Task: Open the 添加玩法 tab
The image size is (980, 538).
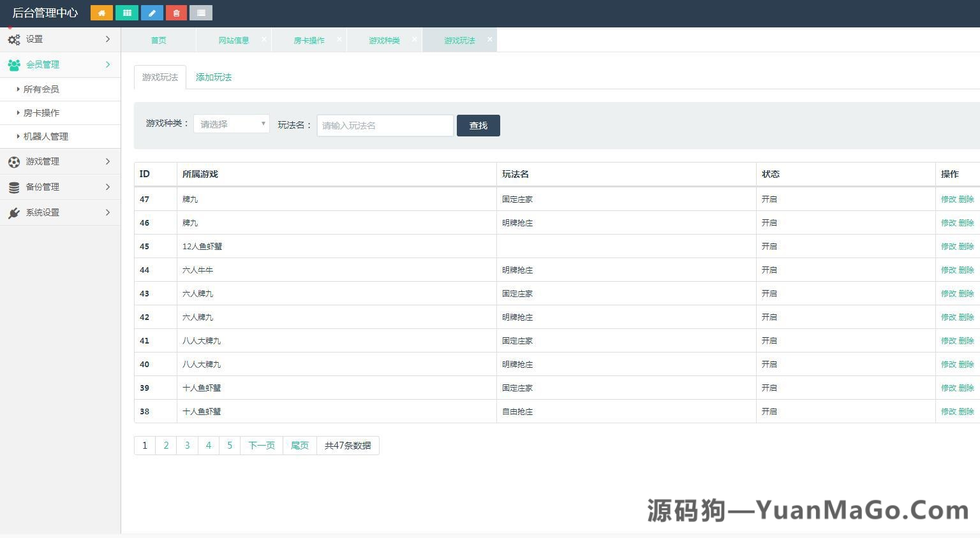Action: click(x=213, y=77)
